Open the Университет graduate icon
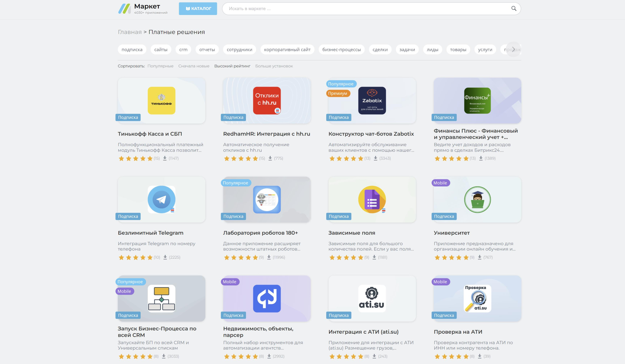The height and width of the screenshot is (364, 625). pos(477,200)
